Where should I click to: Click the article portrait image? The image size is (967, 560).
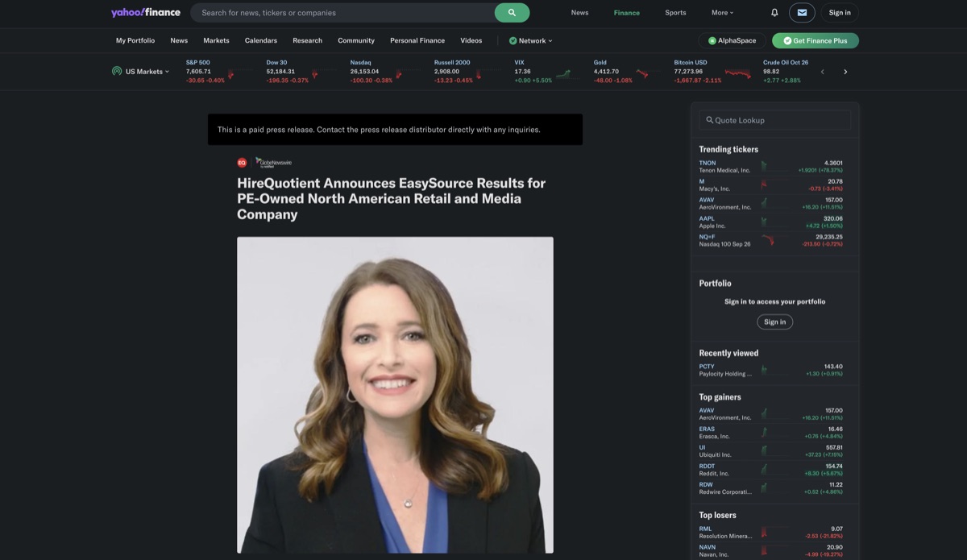(395, 395)
